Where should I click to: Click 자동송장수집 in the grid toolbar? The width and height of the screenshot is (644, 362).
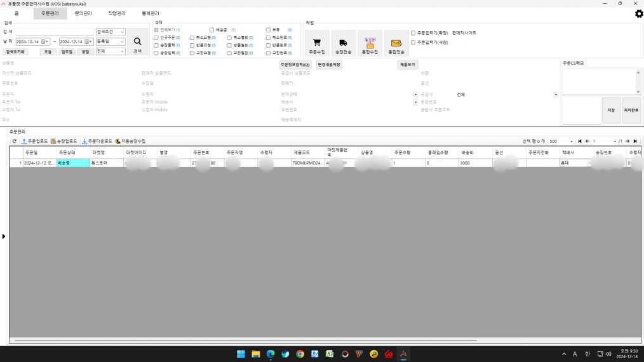[x=130, y=141]
